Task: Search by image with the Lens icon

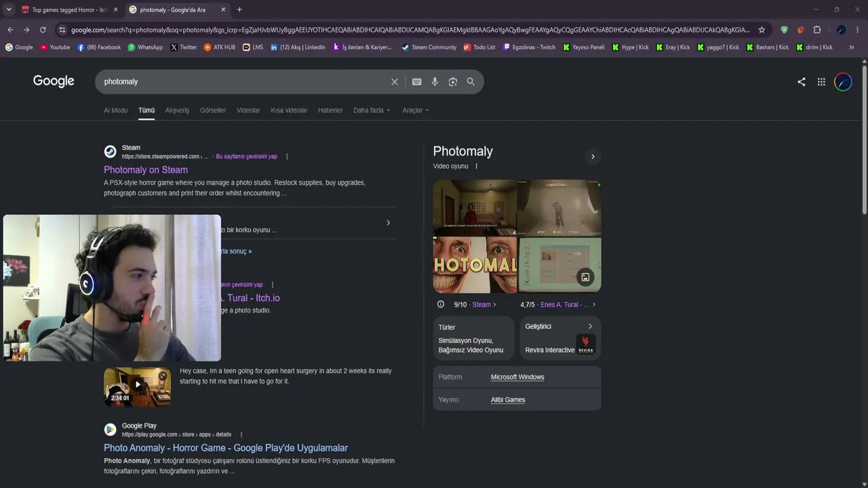Action: 453,82
